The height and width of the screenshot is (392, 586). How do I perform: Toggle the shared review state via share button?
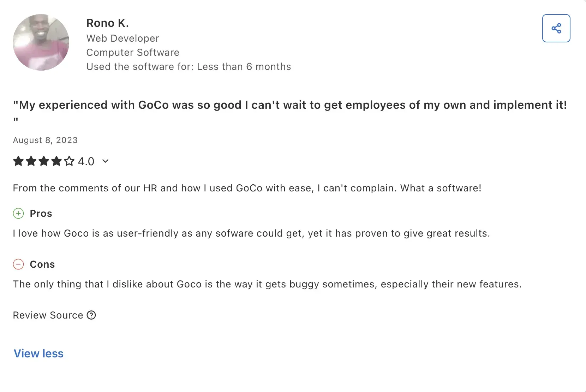click(556, 28)
